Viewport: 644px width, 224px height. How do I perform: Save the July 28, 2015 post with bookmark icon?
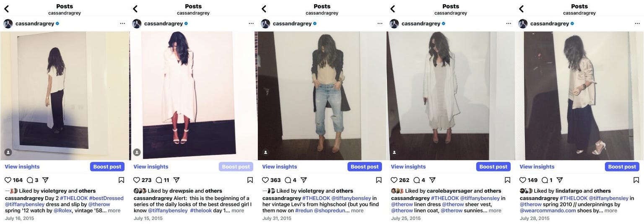(x=636, y=180)
